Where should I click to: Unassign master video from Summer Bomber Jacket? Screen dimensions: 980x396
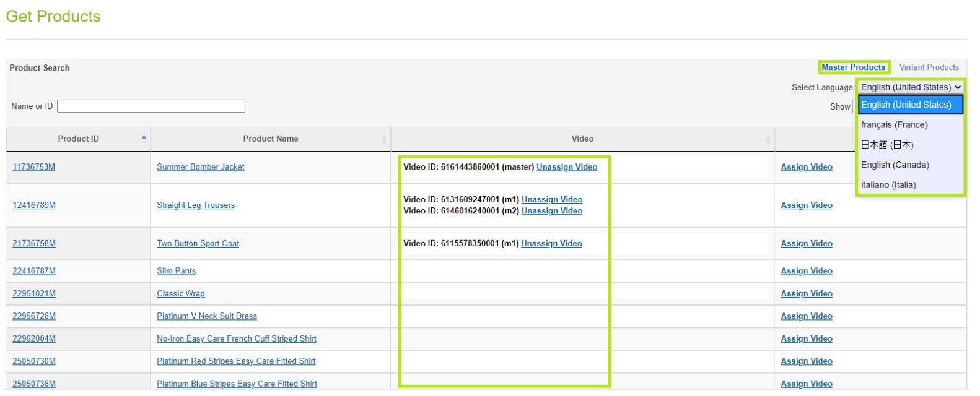tap(566, 167)
